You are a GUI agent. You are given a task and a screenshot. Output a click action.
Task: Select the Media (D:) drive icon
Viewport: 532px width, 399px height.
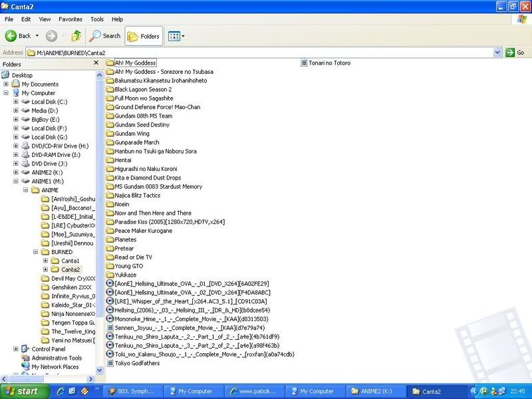[25, 110]
